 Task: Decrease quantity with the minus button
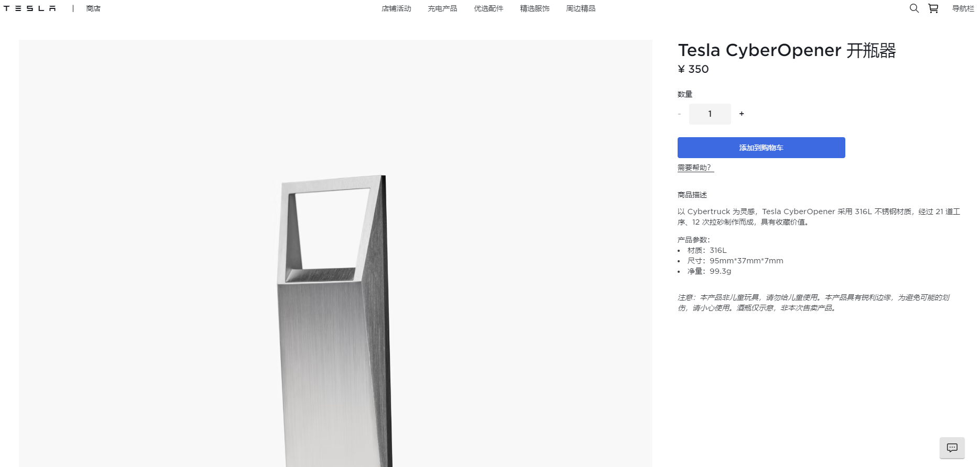pyautogui.click(x=680, y=114)
